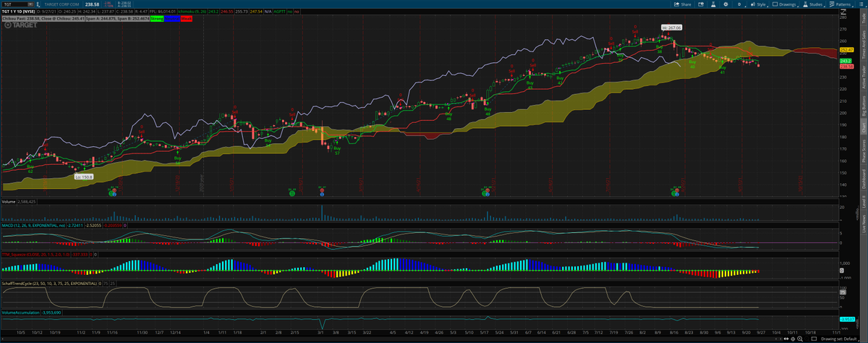Click the VolumeAccumulation study label

[x=21, y=312]
